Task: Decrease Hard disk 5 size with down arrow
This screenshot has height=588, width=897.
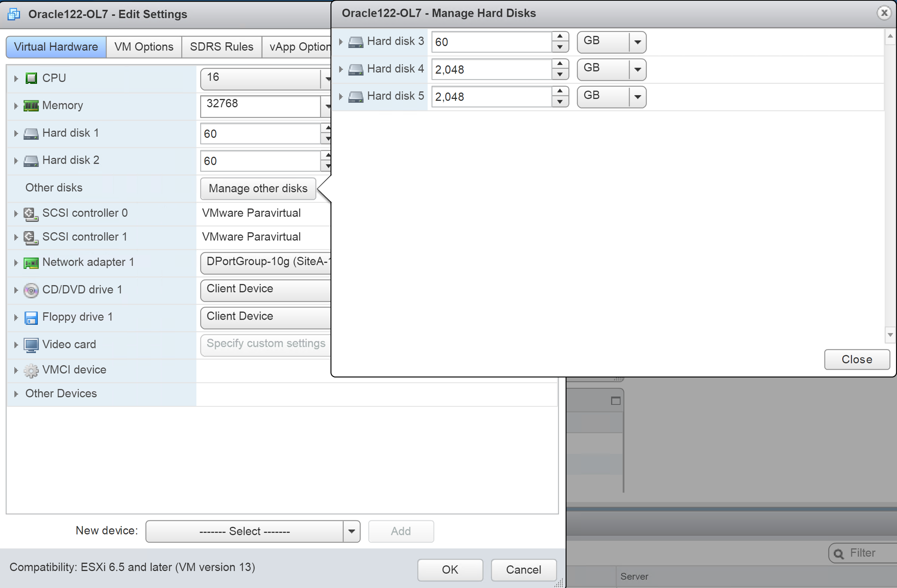Action: coord(560,102)
